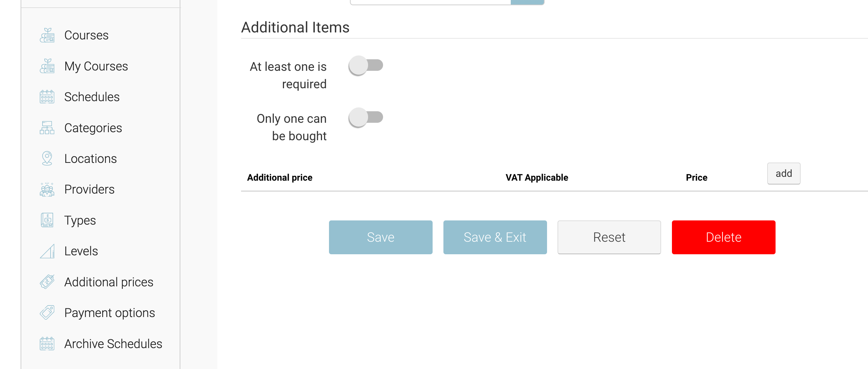Turn on Only one can be bought
This screenshot has height=369, width=868.
coord(366,118)
